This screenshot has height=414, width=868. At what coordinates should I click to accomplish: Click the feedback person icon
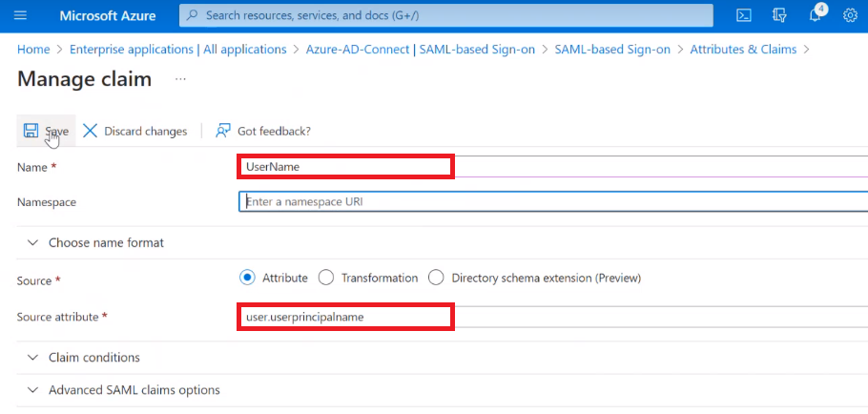pyautogui.click(x=222, y=132)
